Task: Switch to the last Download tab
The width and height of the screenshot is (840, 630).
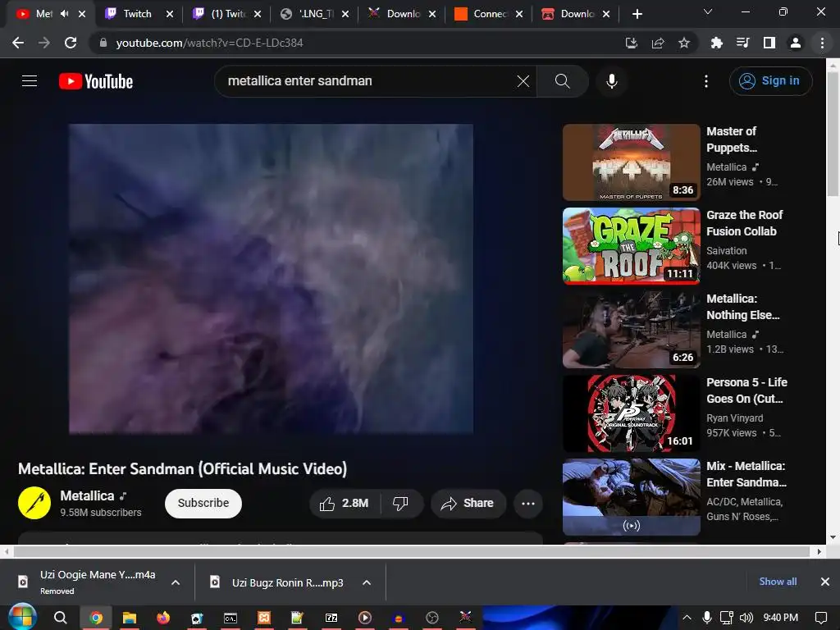Action: pos(577,14)
